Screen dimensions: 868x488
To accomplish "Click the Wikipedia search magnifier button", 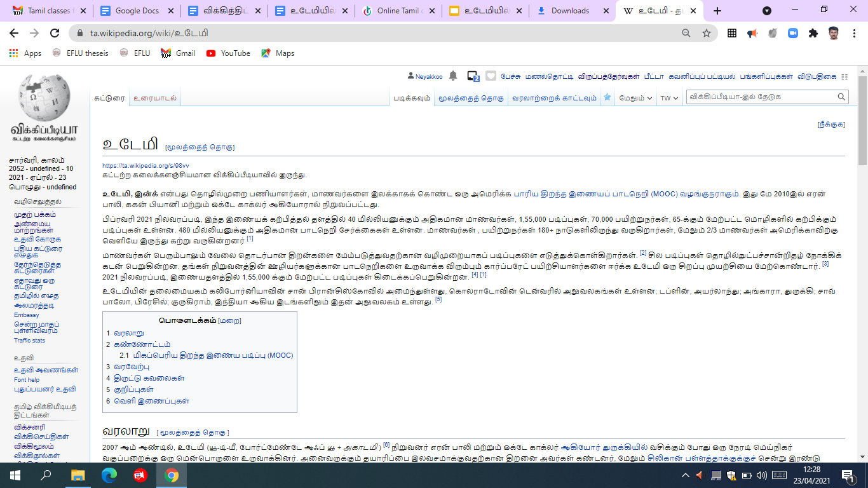I will [x=841, y=97].
